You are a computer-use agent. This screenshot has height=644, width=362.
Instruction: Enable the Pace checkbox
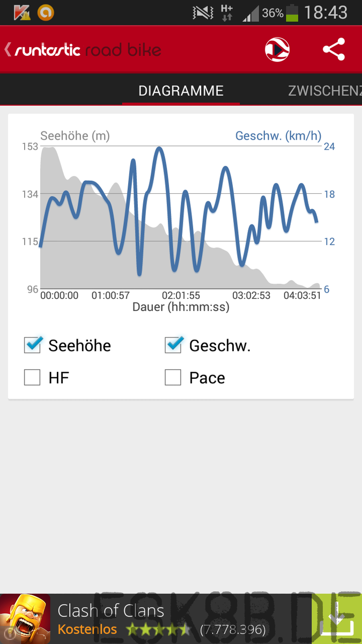click(x=173, y=378)
